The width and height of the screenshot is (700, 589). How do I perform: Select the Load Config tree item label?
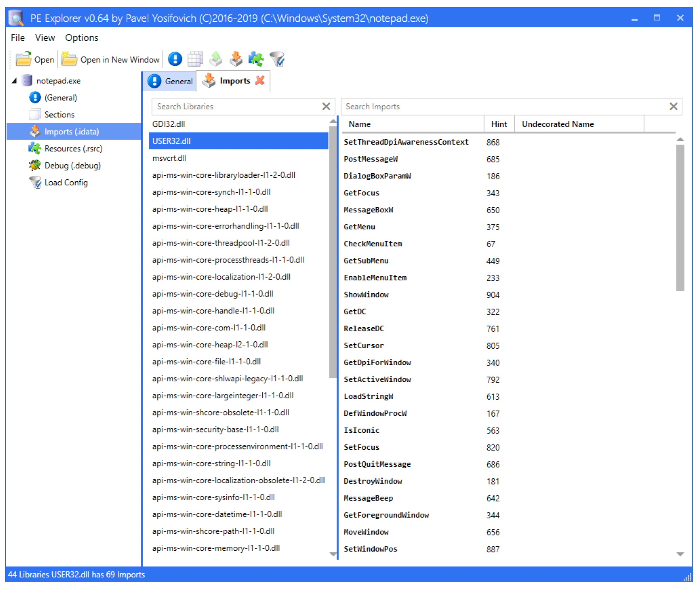pyautogui.click(x=66, y=183)
